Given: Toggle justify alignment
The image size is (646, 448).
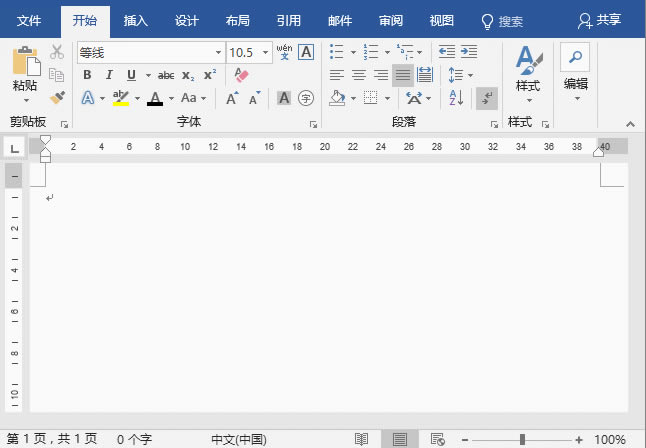Looking at the screenshot, I should (x=403, y=75).
